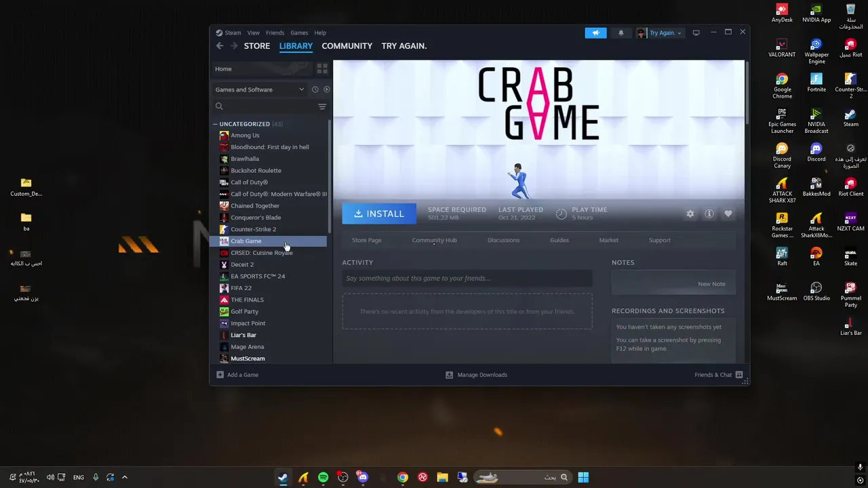Screen dimensions: 868x488
Task: Toggle ready-to-play filter icon
Action: (326, 89)
